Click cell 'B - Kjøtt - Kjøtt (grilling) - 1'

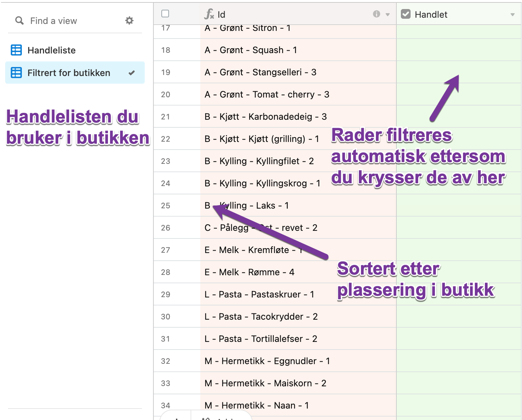tap(298, 139)
